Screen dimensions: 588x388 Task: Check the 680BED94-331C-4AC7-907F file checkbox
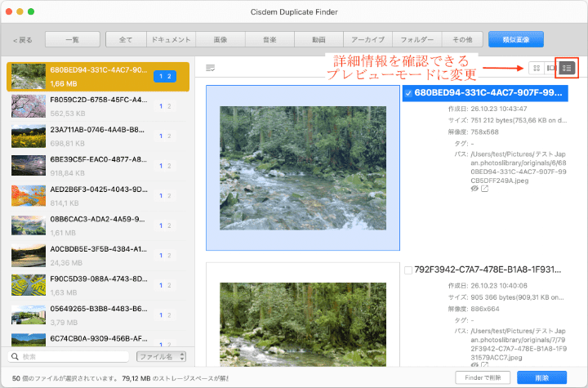pos(408,93)
